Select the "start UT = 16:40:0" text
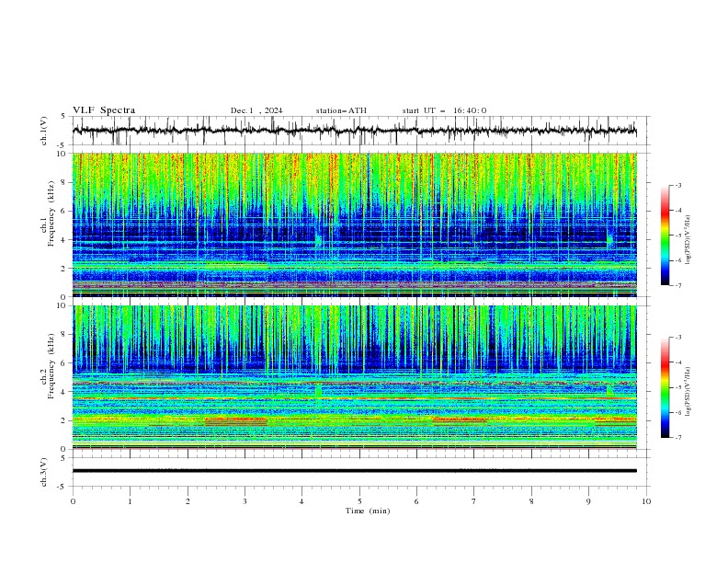728x563 pixels. pos(444,110)
